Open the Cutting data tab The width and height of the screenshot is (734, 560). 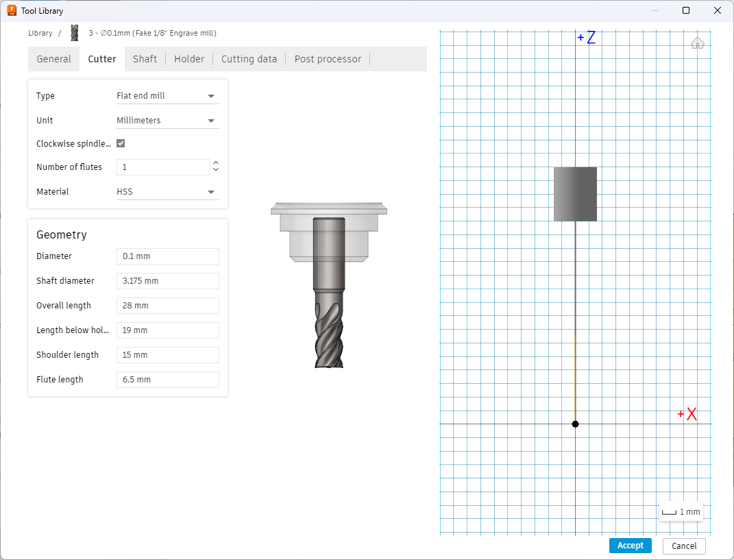249,59
